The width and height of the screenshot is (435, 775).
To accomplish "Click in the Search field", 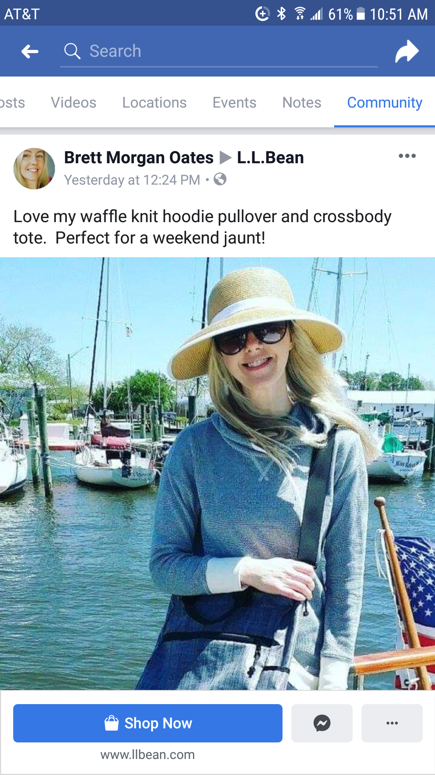I will (219, 51).
